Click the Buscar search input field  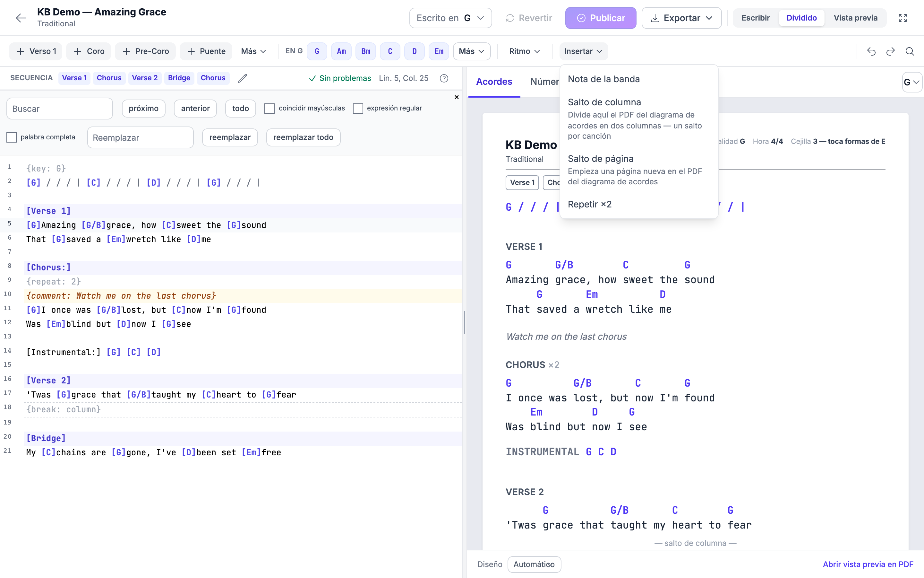click(x=60, y=109)
